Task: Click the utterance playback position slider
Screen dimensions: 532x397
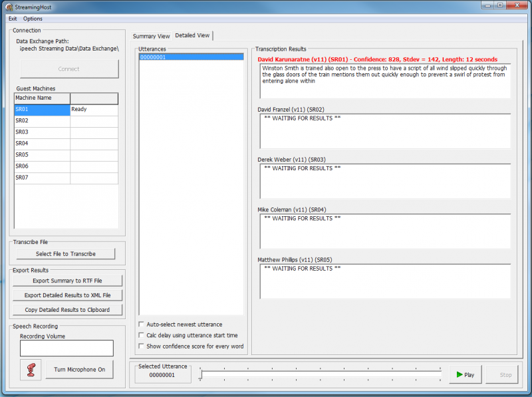Action: coord(320,374)
